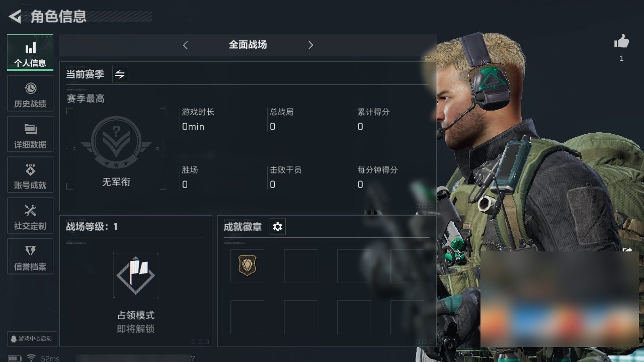
Task: Click the share arrow near character
Action: [x=627, y=250]
